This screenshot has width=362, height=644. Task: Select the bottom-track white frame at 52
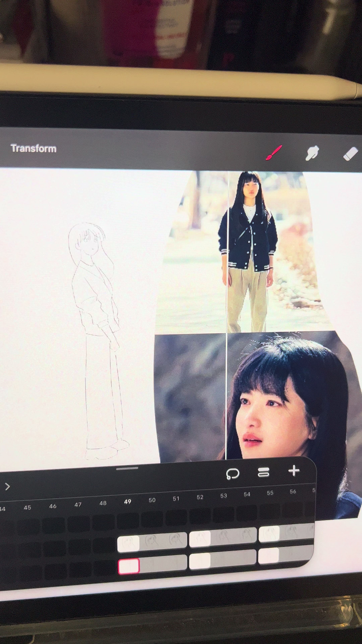tap(200, 561)
